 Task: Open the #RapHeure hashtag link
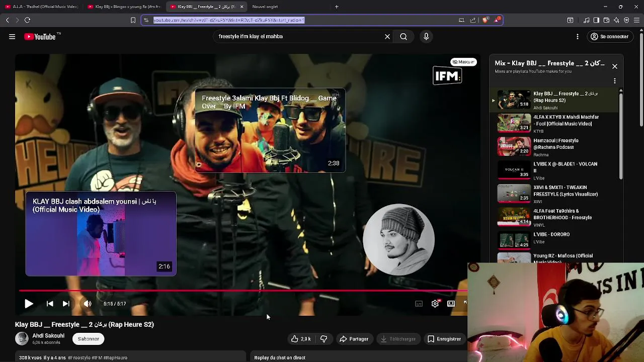[115, 357]
